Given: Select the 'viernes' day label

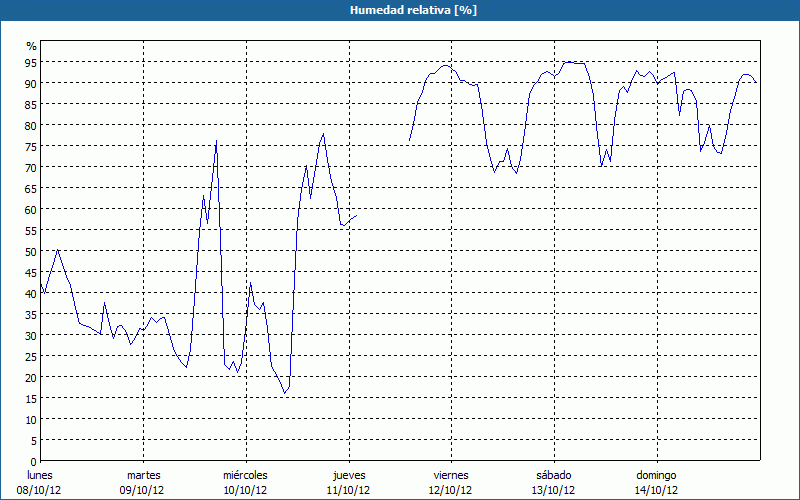Looking at the screenshot, I should tap(452, 475).
